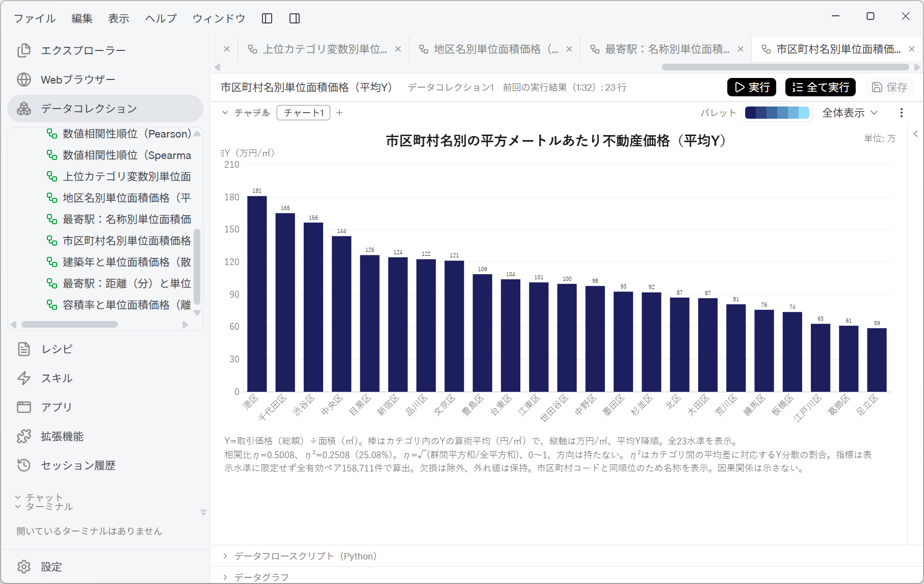Close the 地区名別単位面積価格 tab
This screenshot has width=924, height=584.
coord(569,49)
